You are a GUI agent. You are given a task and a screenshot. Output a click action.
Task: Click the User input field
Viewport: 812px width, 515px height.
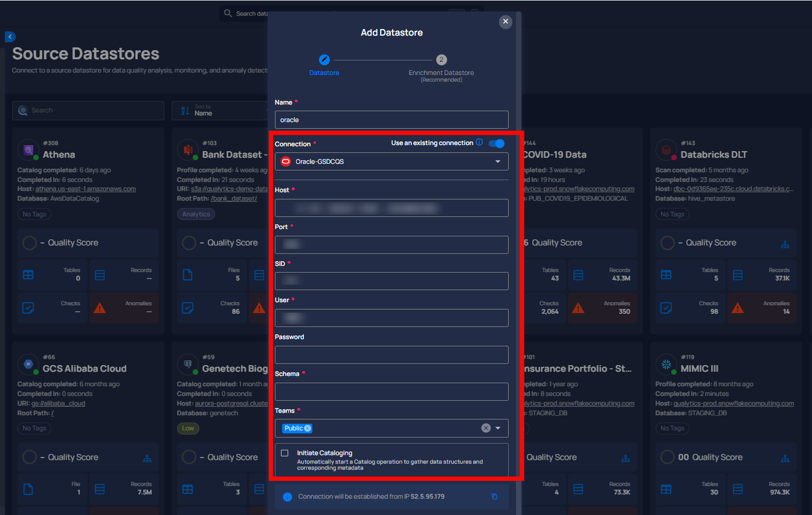coord(391,318)
